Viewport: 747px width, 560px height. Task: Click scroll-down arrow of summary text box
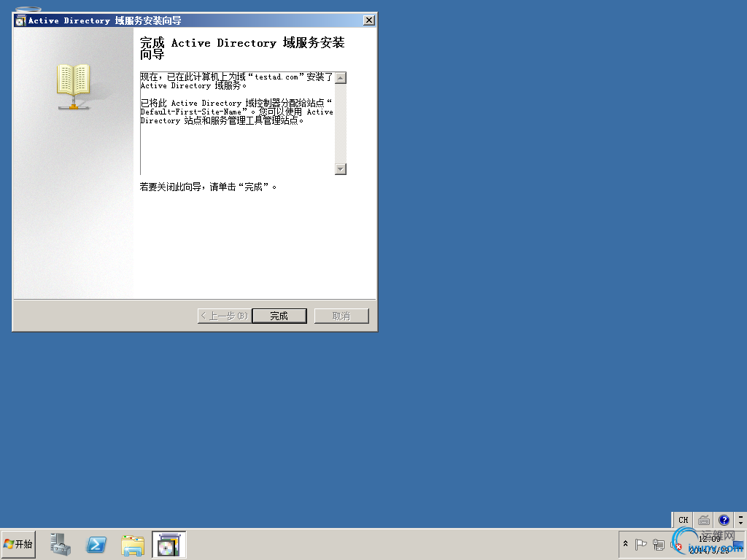[340, 168]
